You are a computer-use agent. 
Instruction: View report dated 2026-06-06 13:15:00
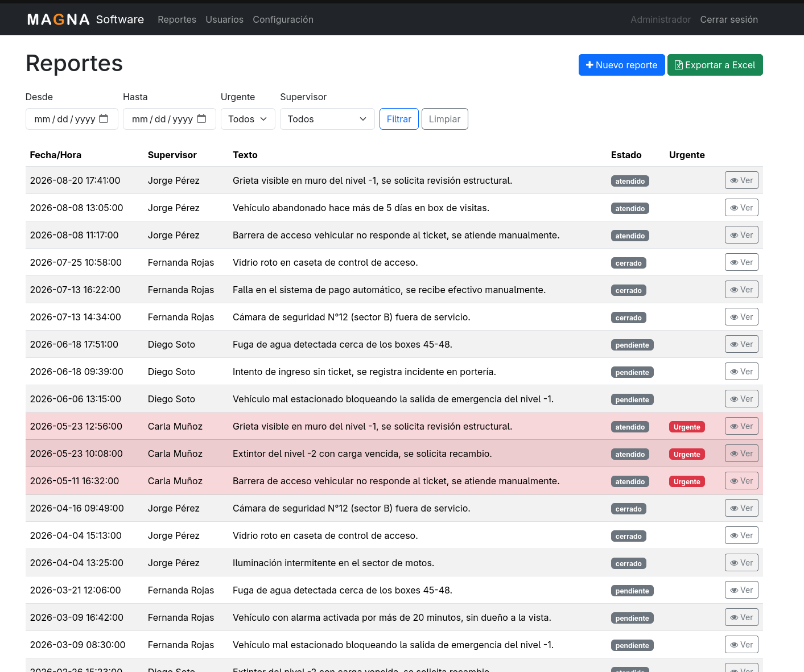741,399
